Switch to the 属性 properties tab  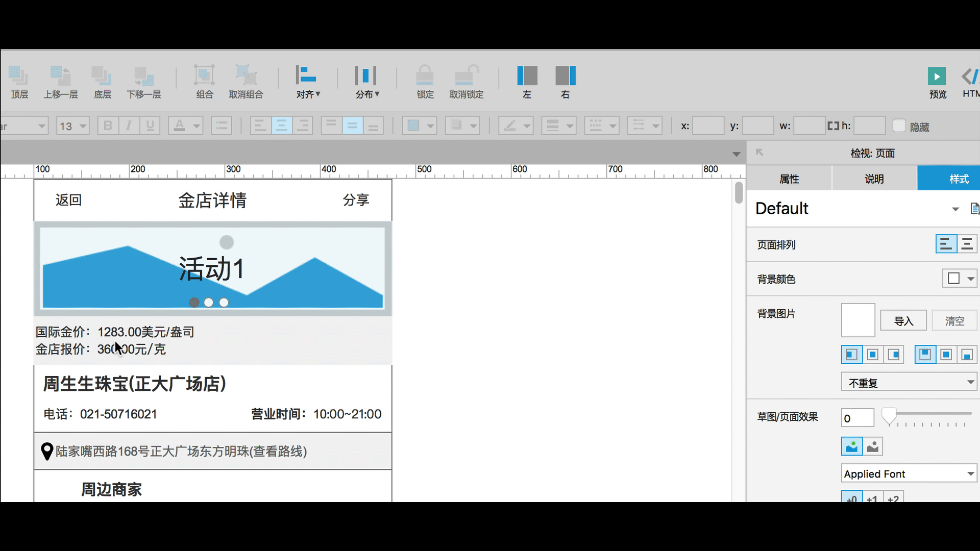coord(789,179)
